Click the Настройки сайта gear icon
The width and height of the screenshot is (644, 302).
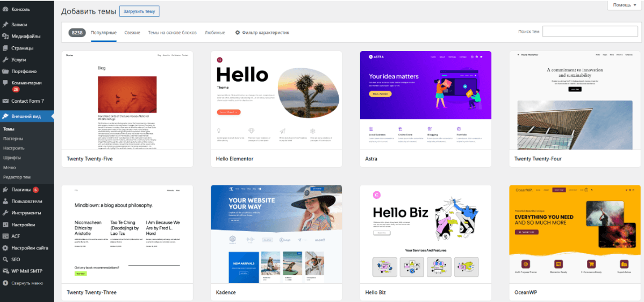coord(5,248)
